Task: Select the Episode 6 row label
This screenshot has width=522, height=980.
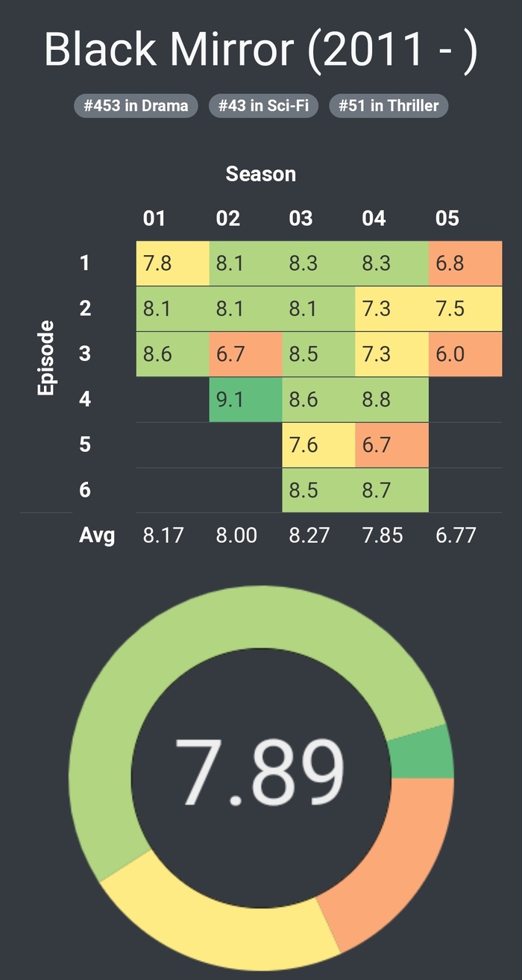Action: pos(85,489)
